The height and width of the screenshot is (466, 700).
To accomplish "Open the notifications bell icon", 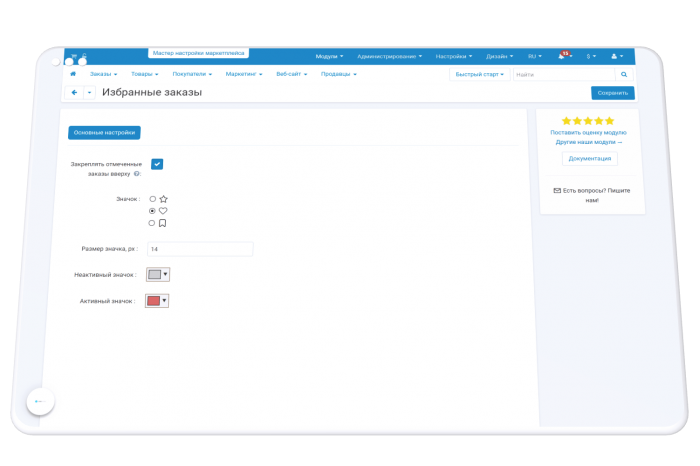I will pyautogui.click(x=561, y=56).
